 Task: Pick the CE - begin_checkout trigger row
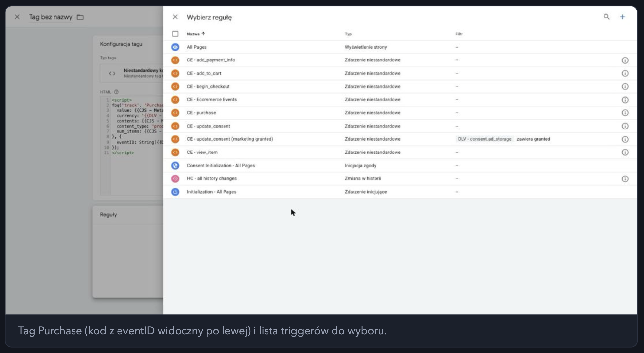pyautogui.click(x=400, y=86)
